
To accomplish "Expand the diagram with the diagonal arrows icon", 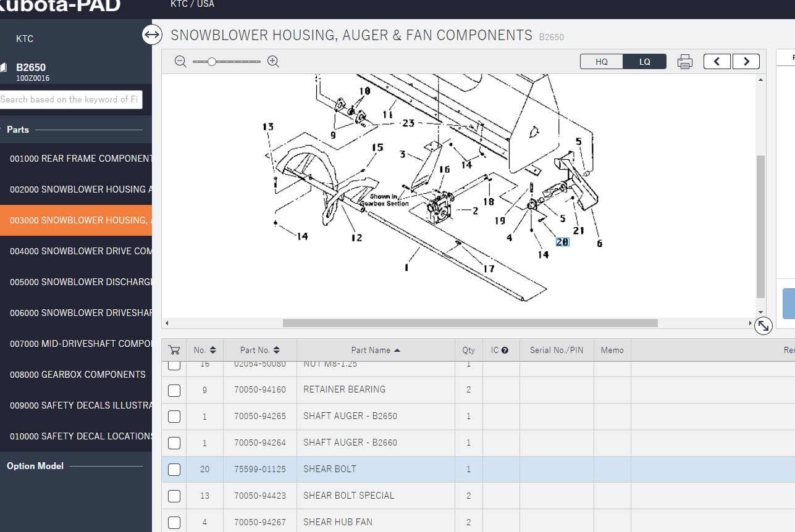I will [x=763, y=326].
